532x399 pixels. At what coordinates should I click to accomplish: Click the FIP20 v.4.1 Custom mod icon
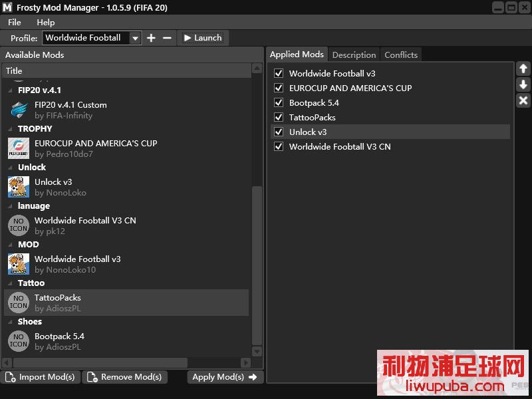[x=19, y=110]
